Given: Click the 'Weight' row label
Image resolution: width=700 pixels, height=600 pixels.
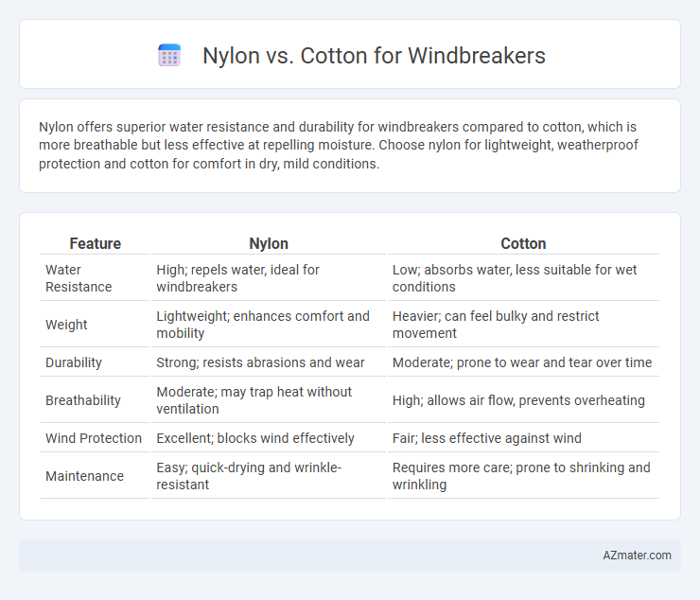Looking at the screenshot, I should pos(96,325).
